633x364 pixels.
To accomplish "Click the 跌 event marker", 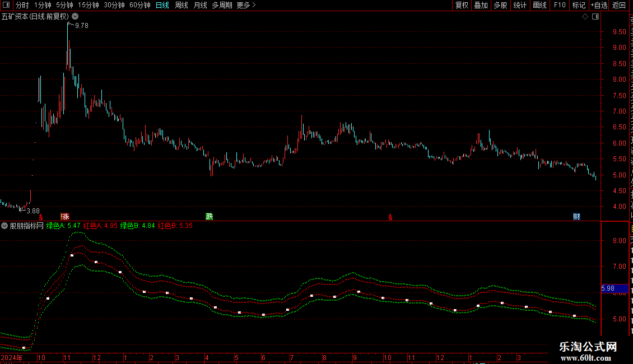I will click(x=209, y=217).
